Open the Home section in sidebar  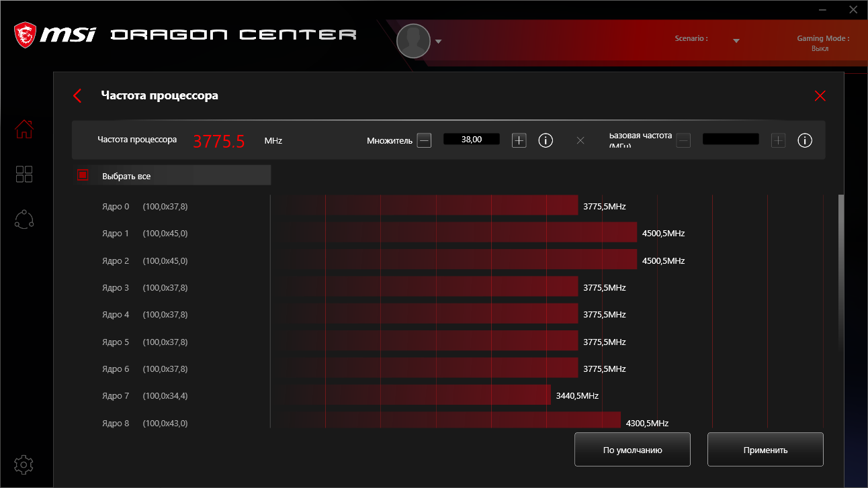click(x=24, y=129)
